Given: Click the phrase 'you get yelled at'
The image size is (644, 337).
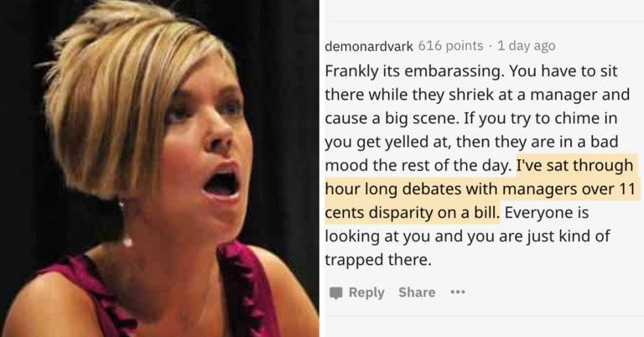Looking at the screenshot, I should pos(387,142).
